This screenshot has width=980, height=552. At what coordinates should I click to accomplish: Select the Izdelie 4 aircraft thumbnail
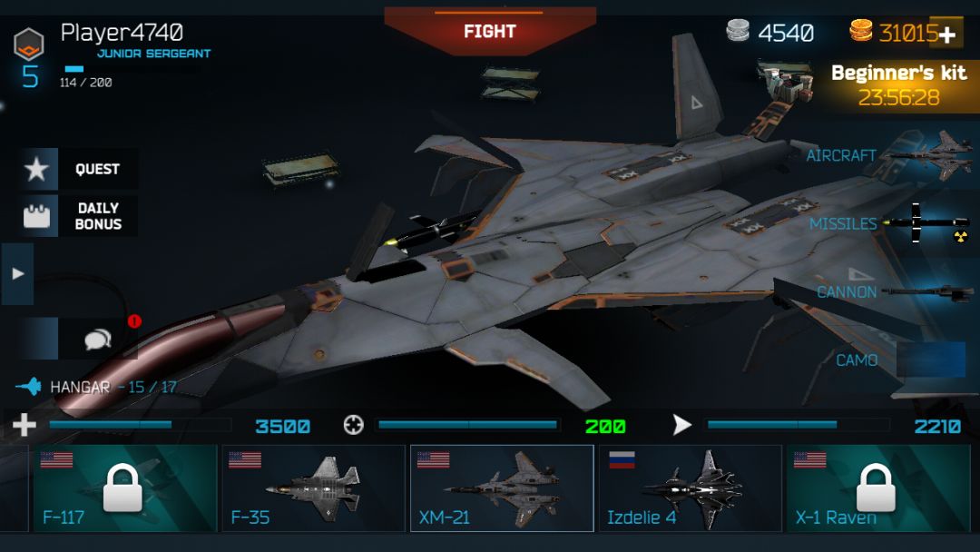690,488
